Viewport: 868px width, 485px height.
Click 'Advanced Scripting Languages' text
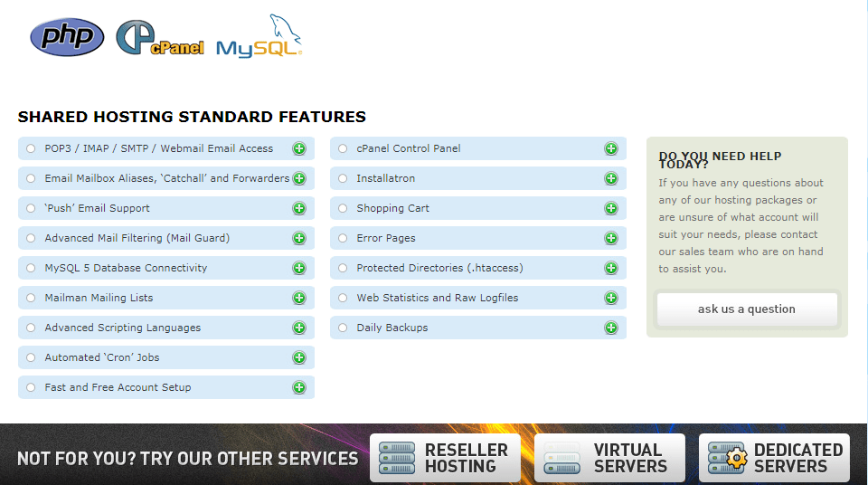click(123, 328)
